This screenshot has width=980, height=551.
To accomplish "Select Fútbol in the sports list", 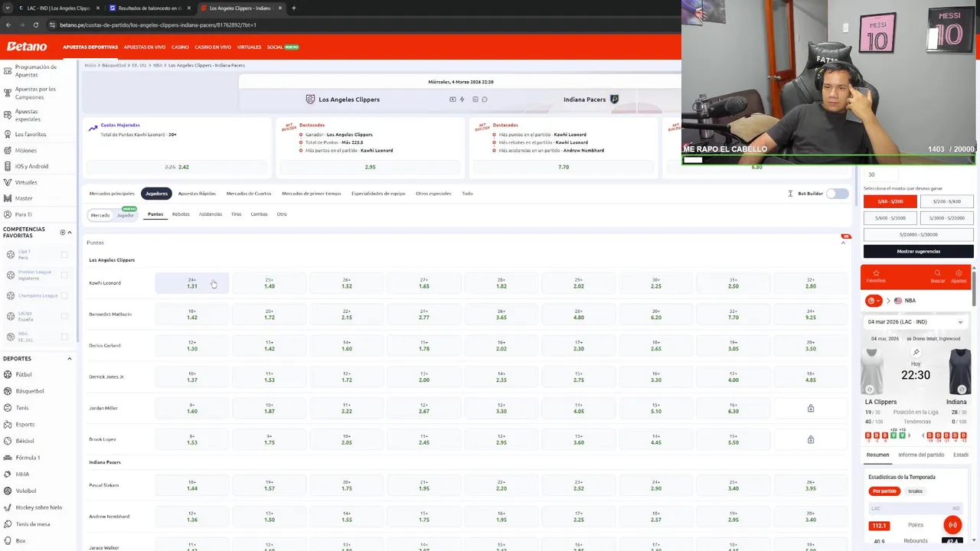I will pos(24,374).
